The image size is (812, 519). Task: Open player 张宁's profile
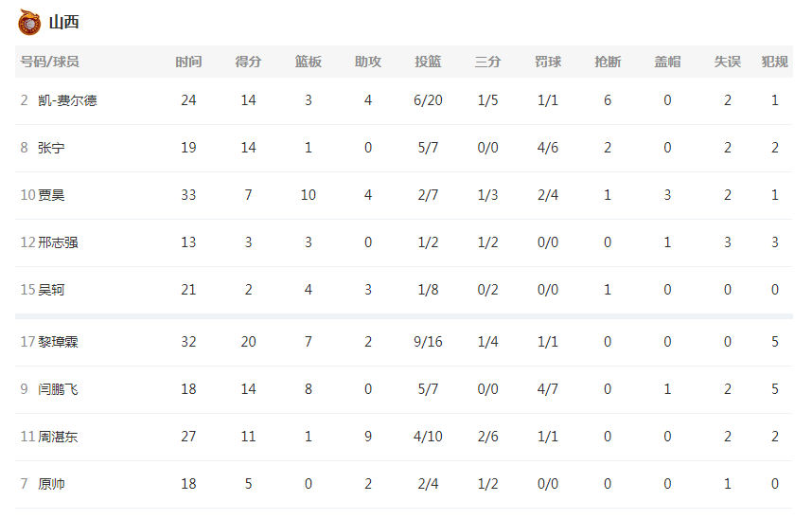[51, 148]
